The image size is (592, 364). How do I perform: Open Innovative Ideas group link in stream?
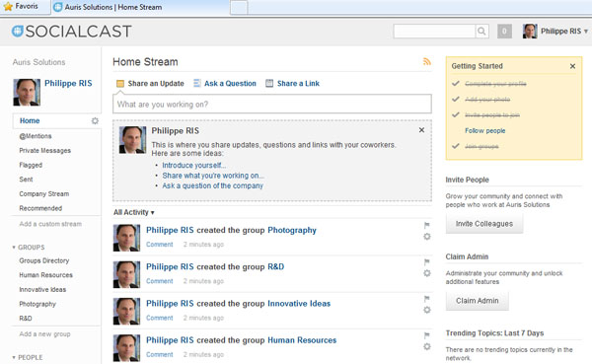(x=299, y=303)
